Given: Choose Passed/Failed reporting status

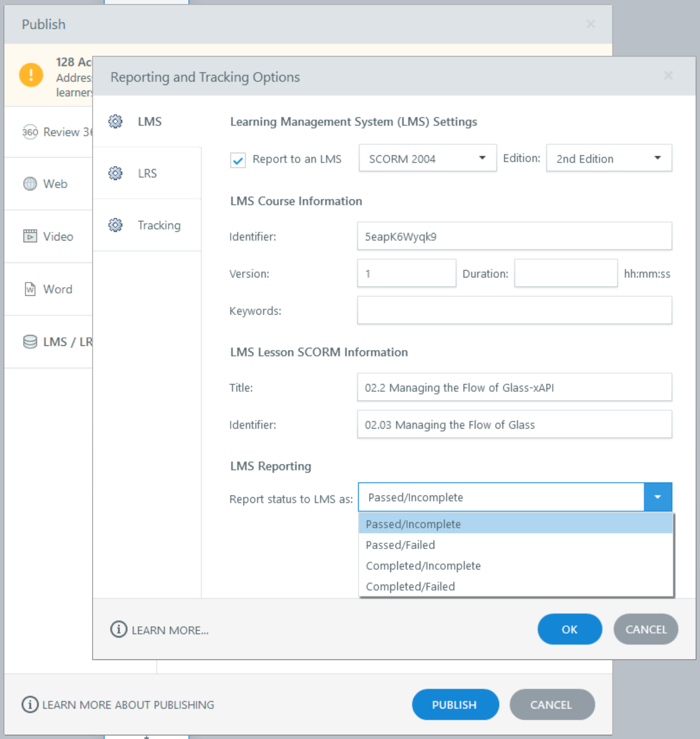Looking at the screenshot, I should click(x=516, y=544).
